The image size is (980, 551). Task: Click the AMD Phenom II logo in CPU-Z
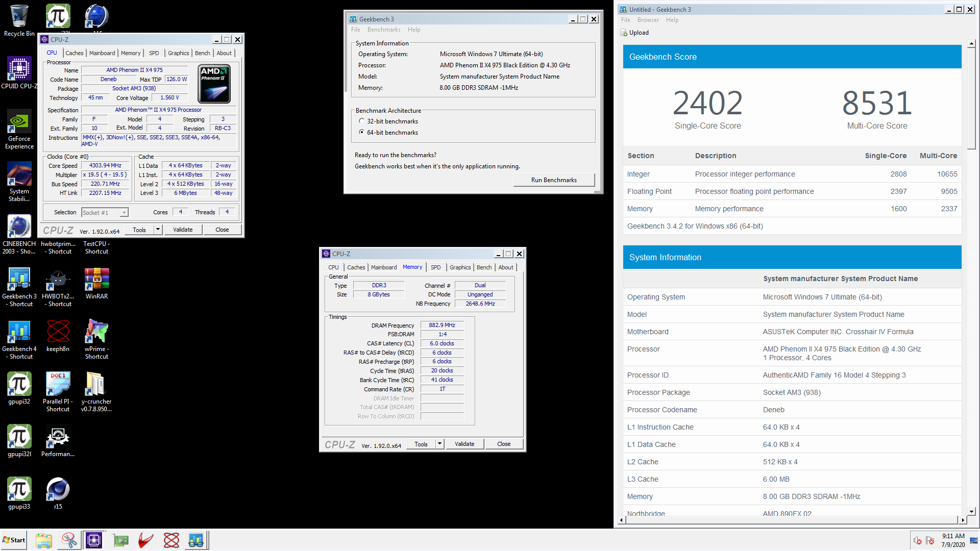(x=214, y=83)
